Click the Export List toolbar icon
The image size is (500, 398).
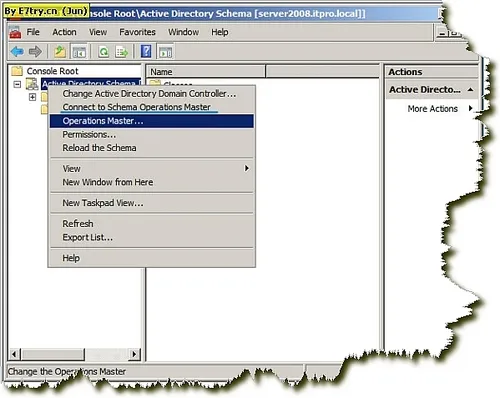[x=122, y=52]
